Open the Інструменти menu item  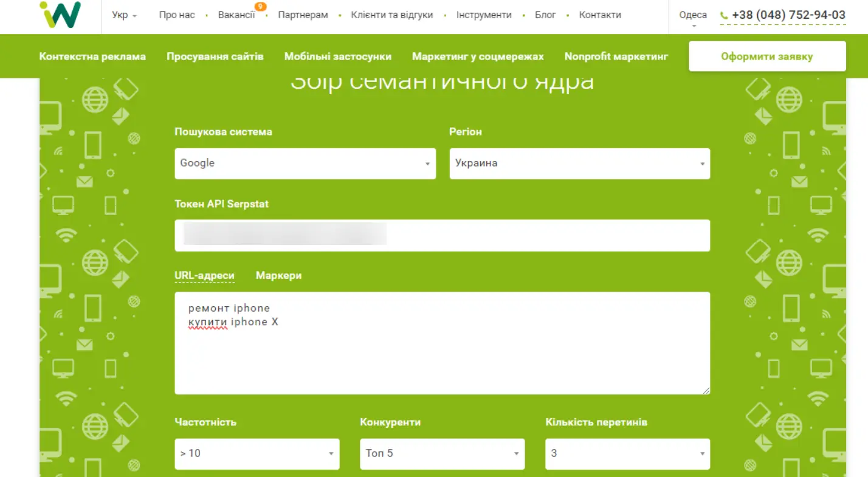coord(484,15)
